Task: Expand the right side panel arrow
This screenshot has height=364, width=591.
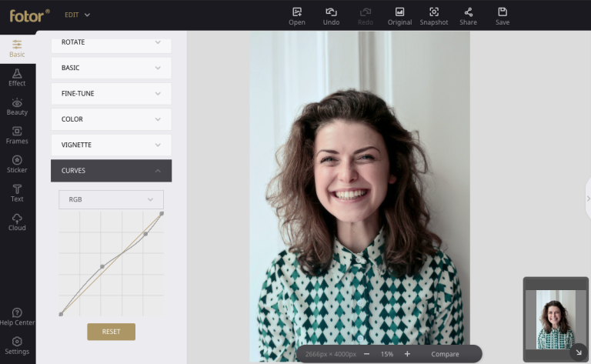Action: (588, 199)
